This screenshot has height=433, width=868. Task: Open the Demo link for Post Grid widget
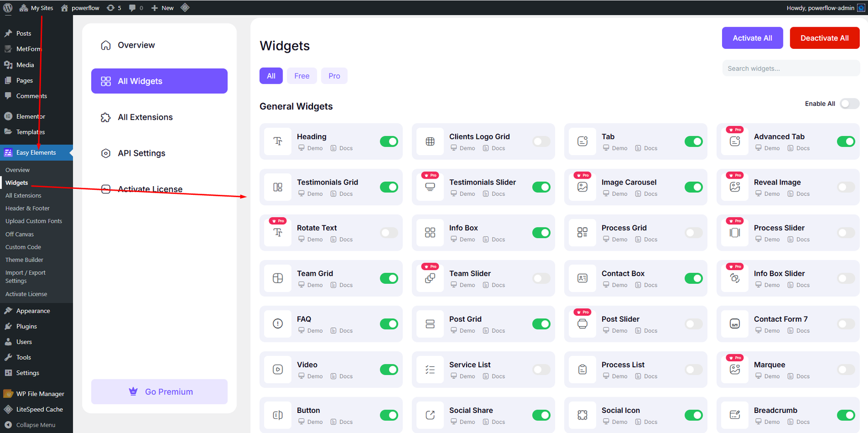(x=463, y=330)
